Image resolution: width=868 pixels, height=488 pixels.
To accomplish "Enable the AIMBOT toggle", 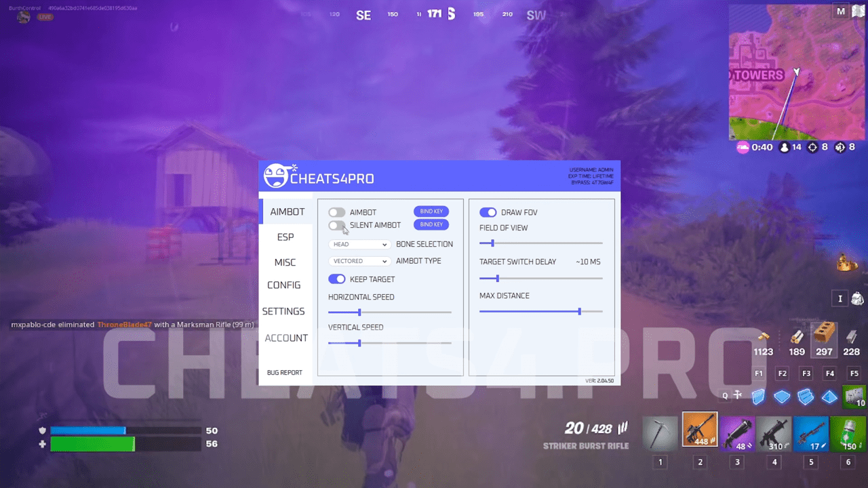I will [337, 212].
